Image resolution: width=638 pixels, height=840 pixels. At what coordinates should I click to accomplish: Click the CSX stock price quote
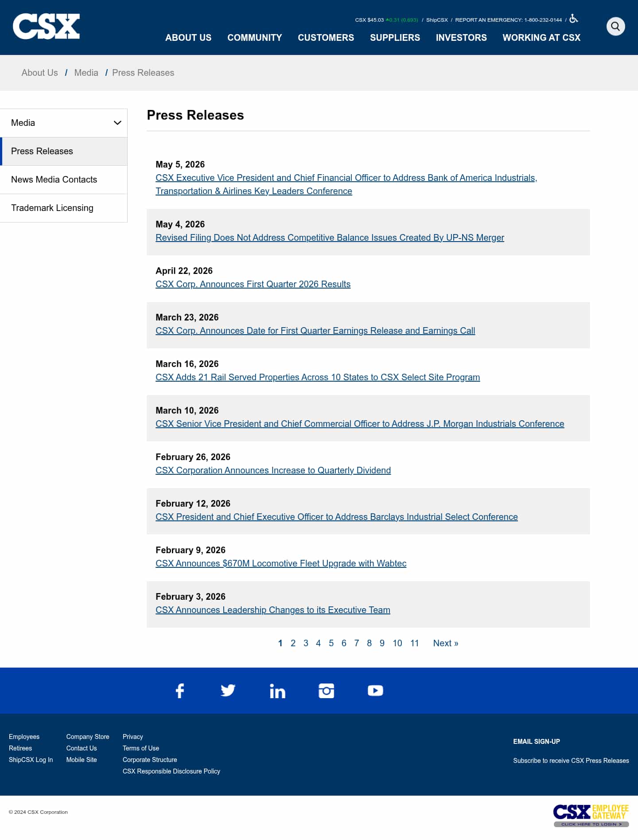point(386,20)
